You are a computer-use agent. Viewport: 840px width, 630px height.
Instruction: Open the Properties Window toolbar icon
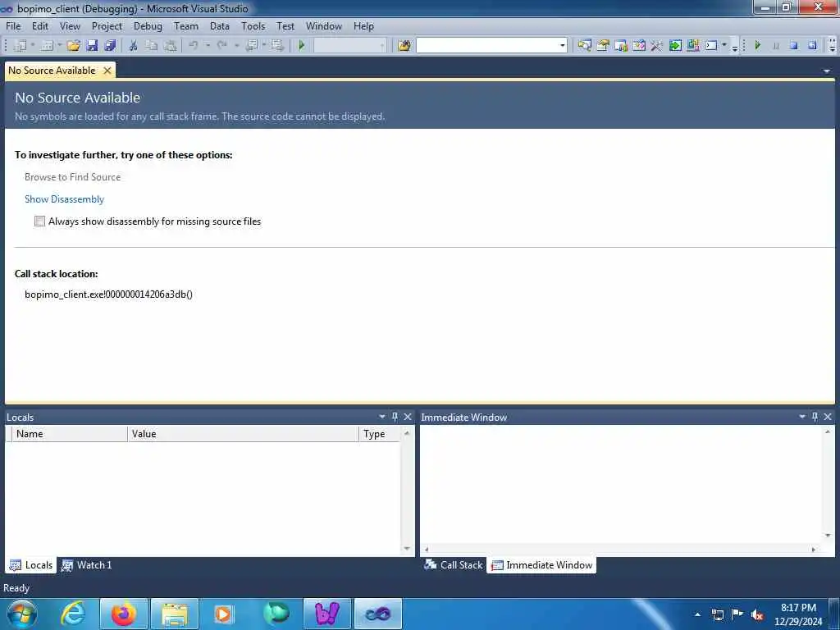[603, 46]
